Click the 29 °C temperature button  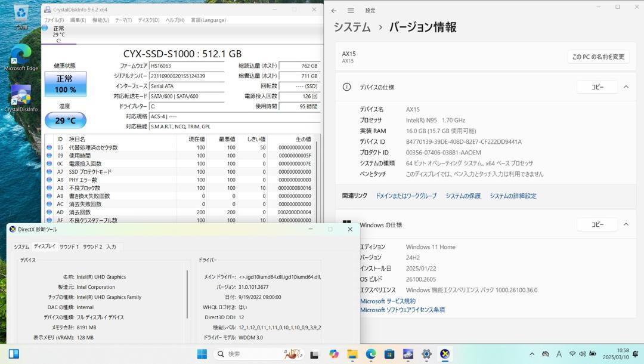click(66, 121)
